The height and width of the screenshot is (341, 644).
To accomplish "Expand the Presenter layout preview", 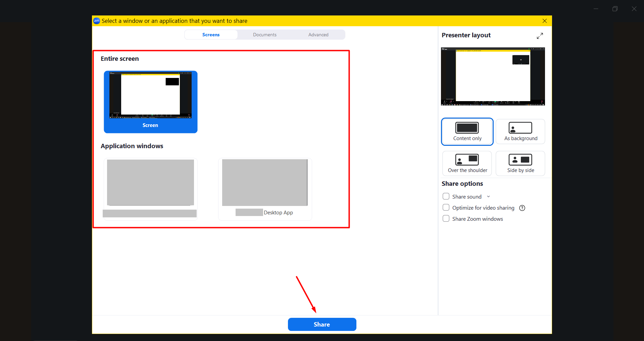I will pyautogui.click(x=540, y=36).
